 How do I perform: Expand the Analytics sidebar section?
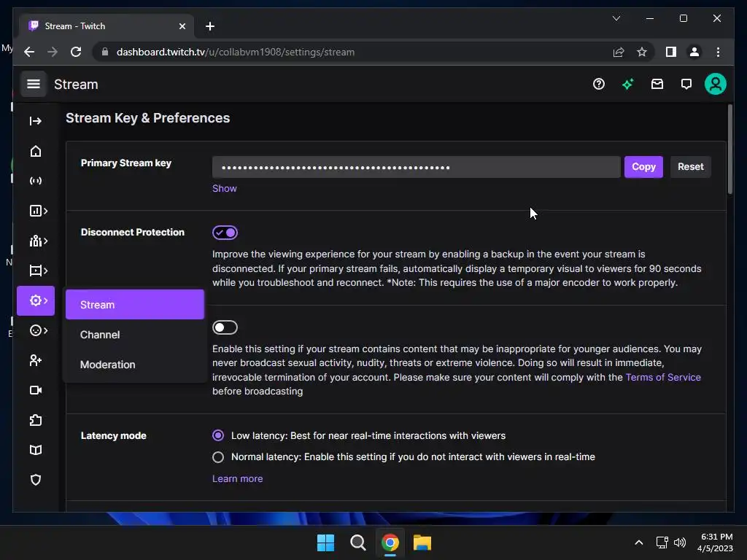click(x=38, y=211)
